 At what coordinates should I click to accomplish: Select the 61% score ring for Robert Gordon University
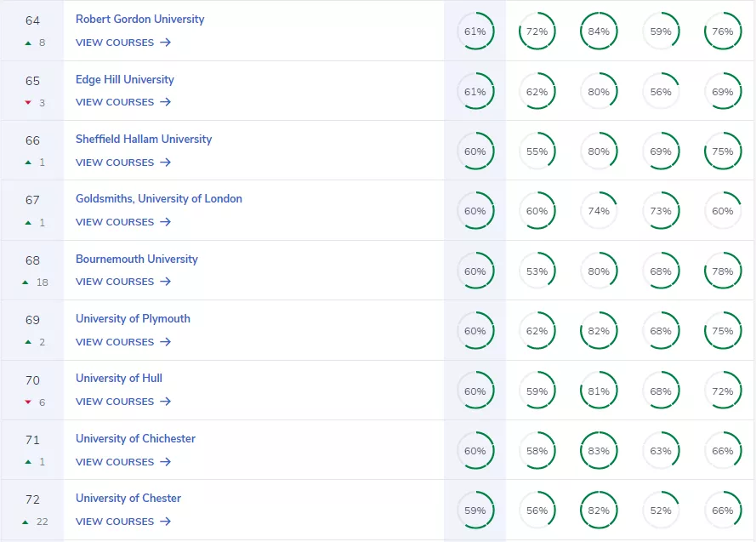click(476, 31)
